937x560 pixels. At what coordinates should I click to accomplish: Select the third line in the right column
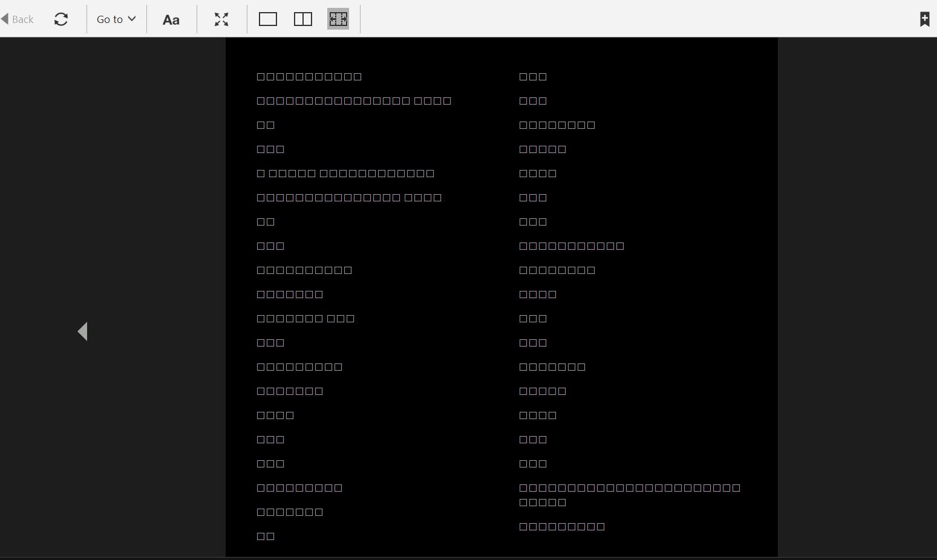click(557, 125)
